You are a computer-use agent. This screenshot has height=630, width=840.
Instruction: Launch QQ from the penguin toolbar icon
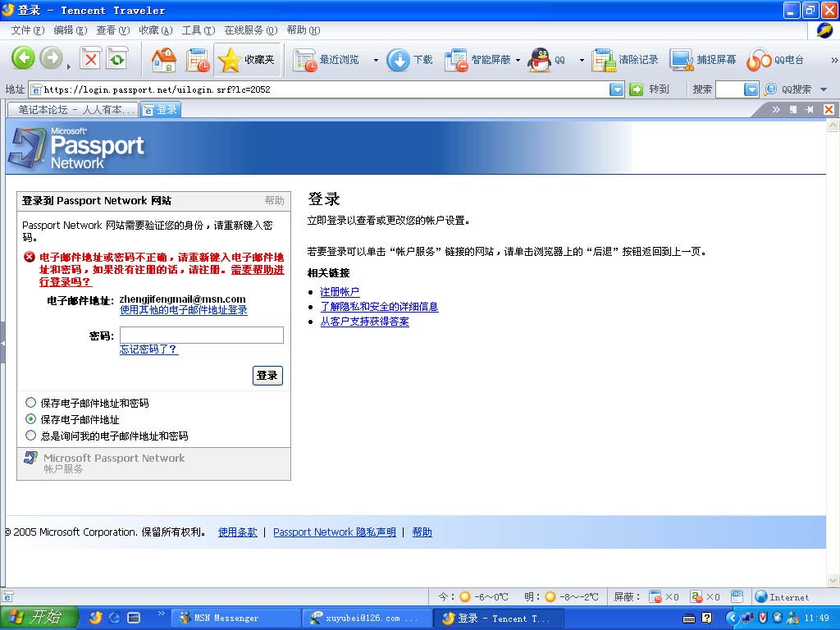pyautogui.click(x=540, y=59)
